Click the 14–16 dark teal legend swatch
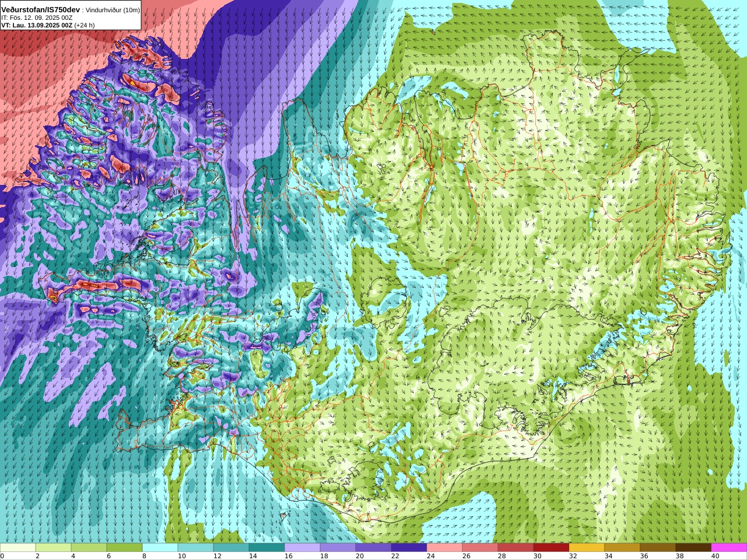This screenshot has height=560, width=747. 267,548
